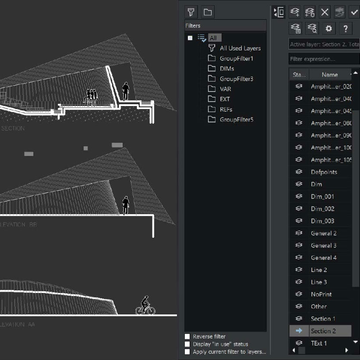Toggle the filter tree panel icon
This screenshot has width=360, height=360.
[x=278, y=12]
